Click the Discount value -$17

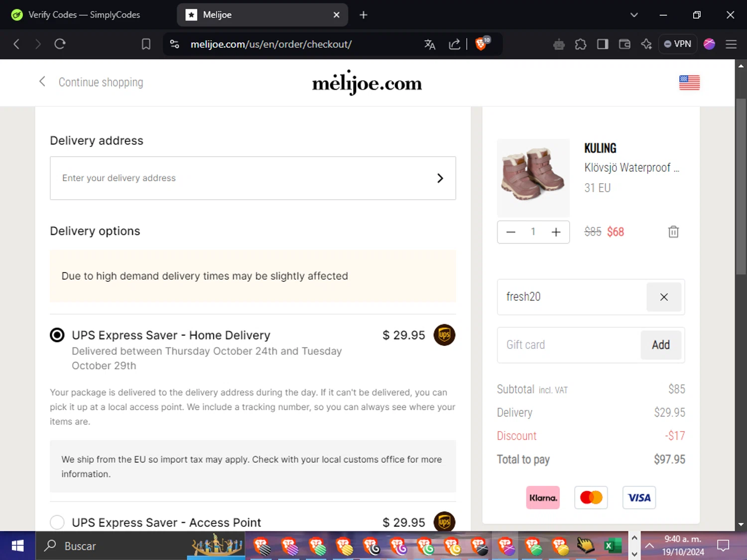(x=675, y=436)
